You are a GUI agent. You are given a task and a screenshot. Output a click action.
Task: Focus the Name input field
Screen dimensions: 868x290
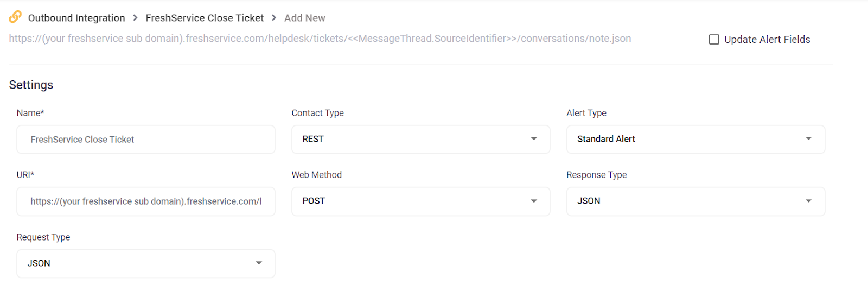point(145,140)
